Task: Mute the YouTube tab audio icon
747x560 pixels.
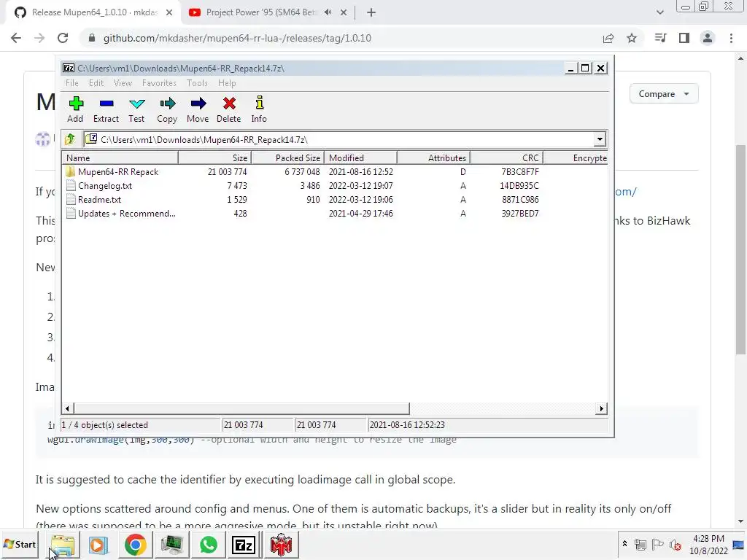Action: [328, 12]
